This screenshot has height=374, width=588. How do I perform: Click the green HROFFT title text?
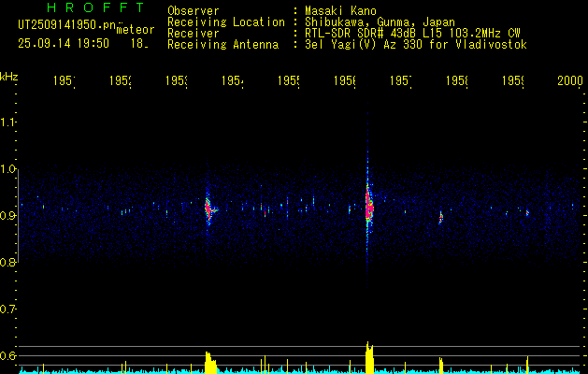[95, 7]
